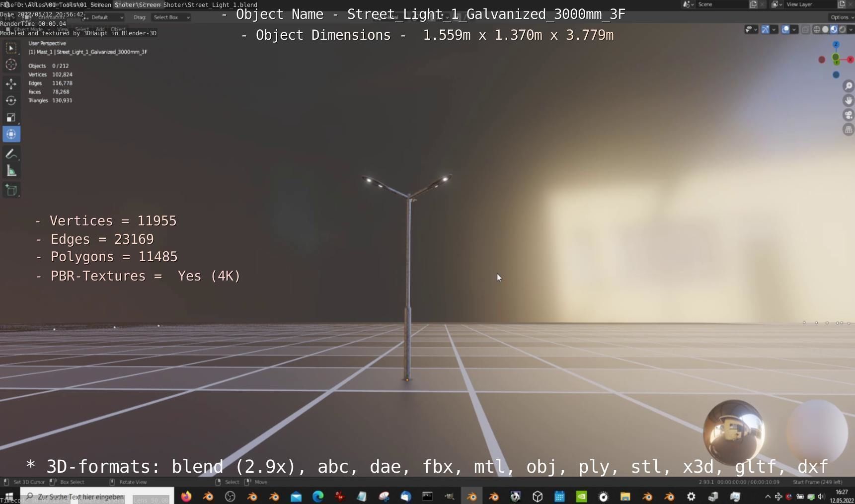The image size is (855, 504).
Task: Open File Explorer folder in the taskbar
Action: pos(625,496)
